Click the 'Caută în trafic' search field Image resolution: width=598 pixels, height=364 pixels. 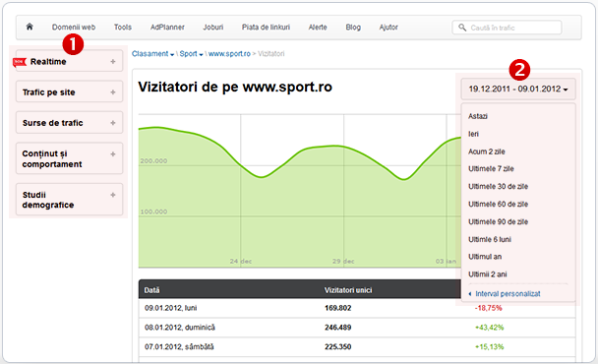[507, 28]
